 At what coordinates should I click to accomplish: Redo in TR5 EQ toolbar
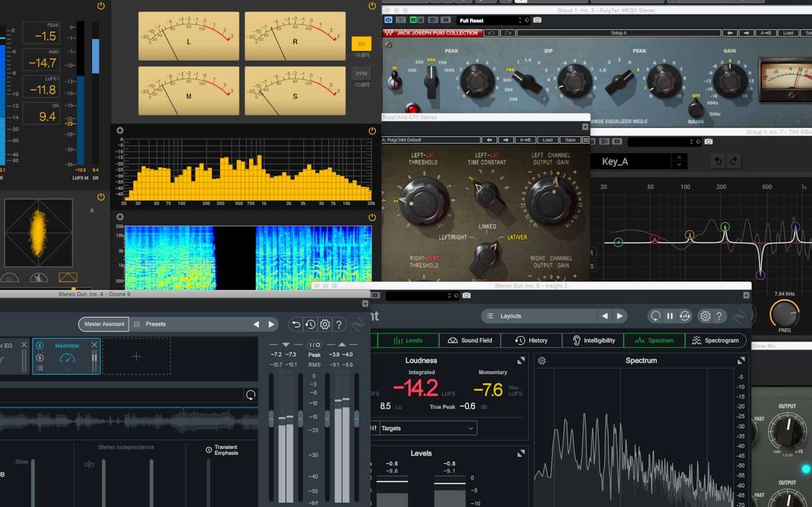pos(733,161)
